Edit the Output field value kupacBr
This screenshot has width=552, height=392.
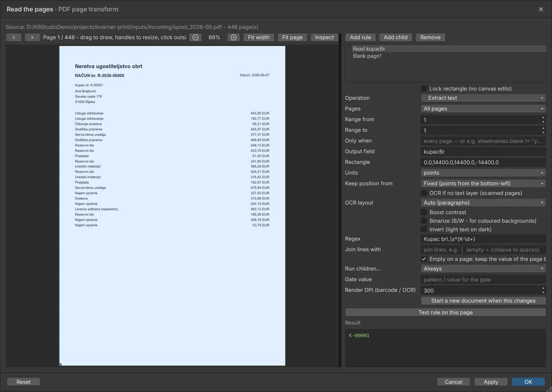coord(483,152)
